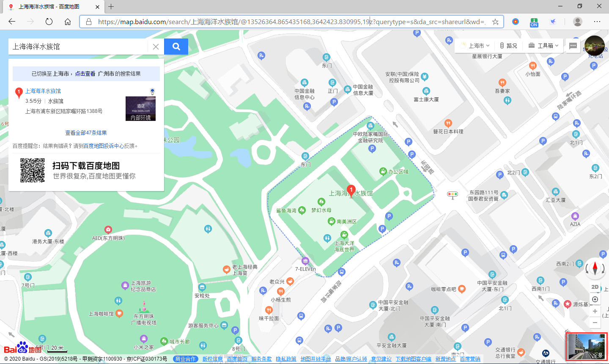Viewport: 609px width, 364px height.
Task: Click the 商业合作 button in footer
Action: (186, 359)
